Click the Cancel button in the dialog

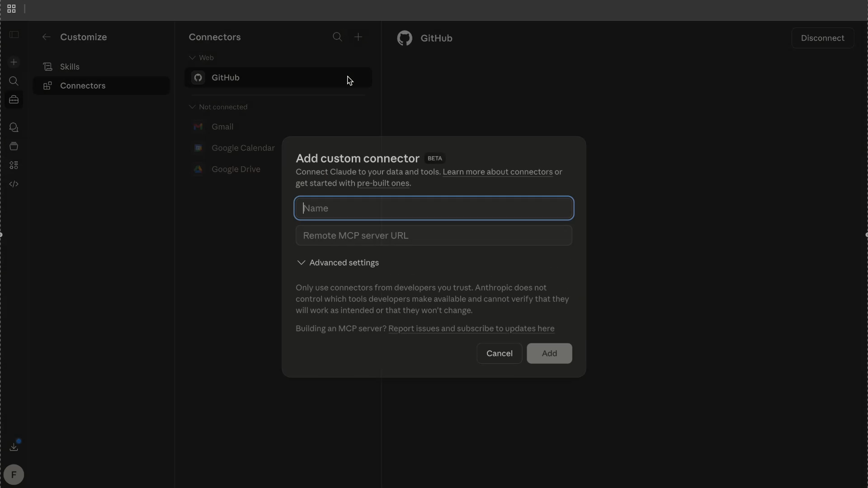pos(499,353)
